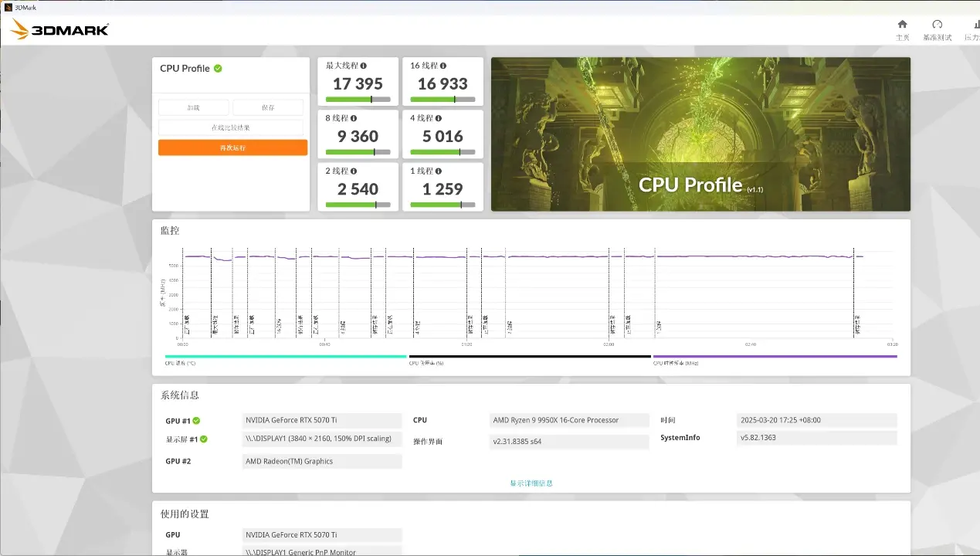
Task: Click the v5.82.1363 SystemInfo value
Action: pos(817,438)
